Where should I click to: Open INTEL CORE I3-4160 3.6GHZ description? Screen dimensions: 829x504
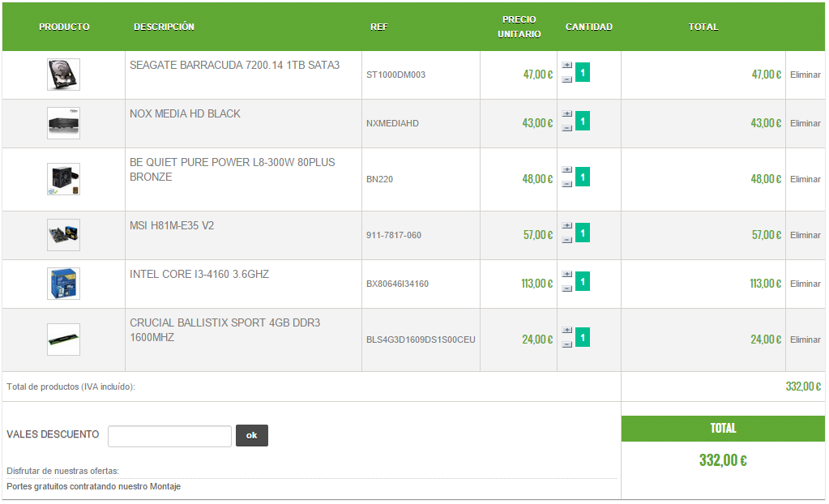[x=199, y=275]
